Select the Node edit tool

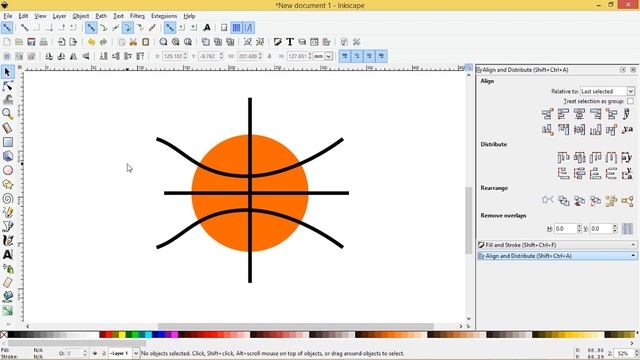click(x=7, y=86)
